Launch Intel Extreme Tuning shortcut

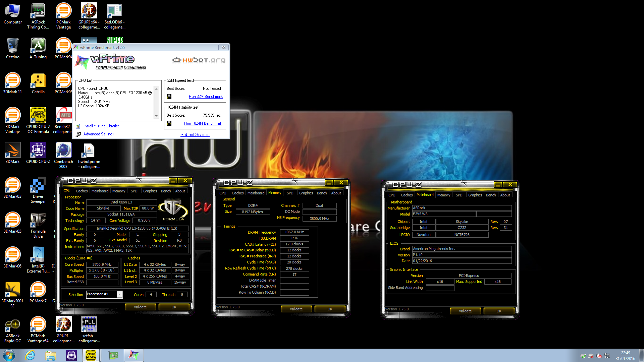38,260
